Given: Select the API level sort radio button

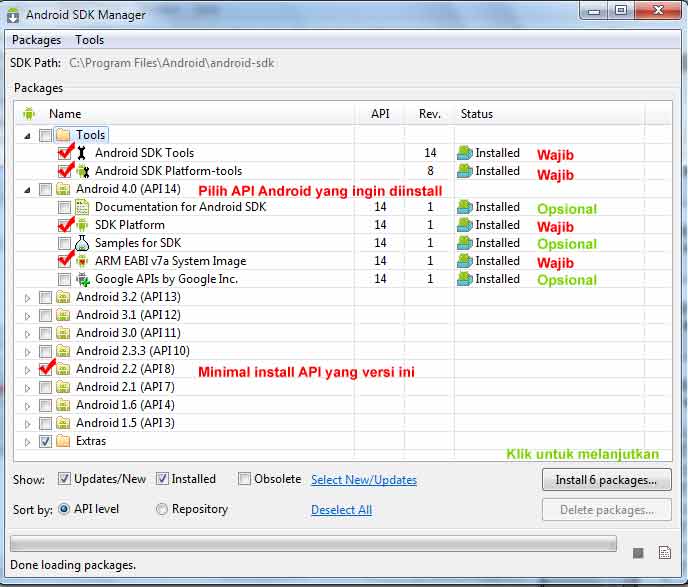Looking at the screenshot, I should (x=64, y=509).
